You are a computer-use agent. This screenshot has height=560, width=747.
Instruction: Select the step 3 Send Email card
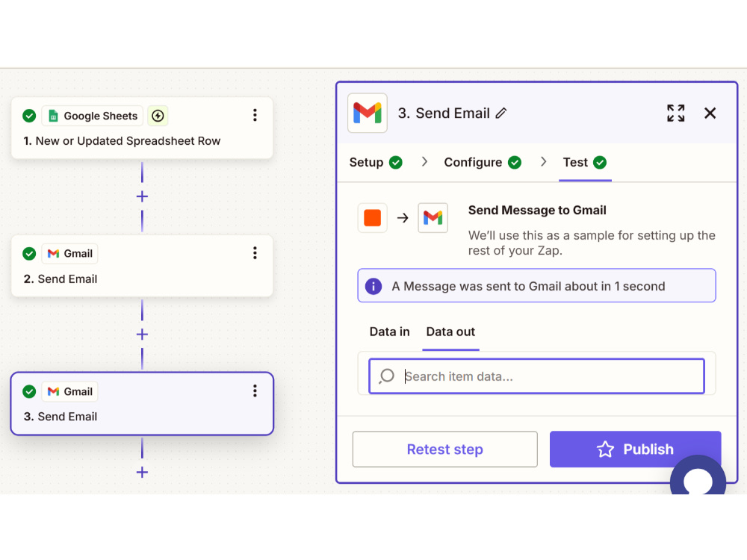click(x=142, y=404)
